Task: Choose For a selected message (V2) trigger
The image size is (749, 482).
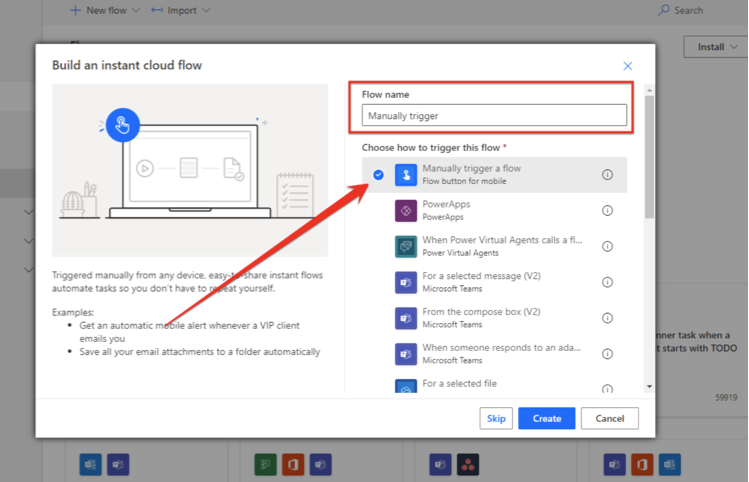Action: 494,282
